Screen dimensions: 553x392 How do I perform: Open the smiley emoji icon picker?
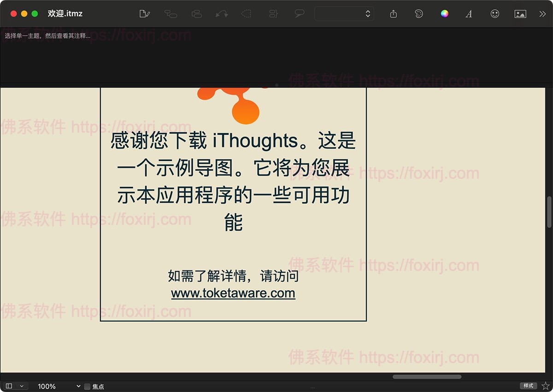[494, 14]
